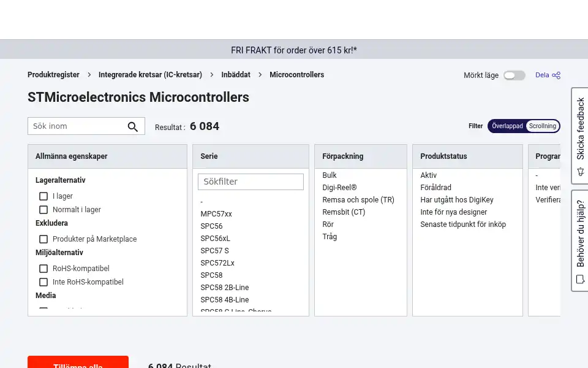This screenshot has height=368, width=588.
Task: Check the Normalt i lager checkbox
Action: (43, 210)
